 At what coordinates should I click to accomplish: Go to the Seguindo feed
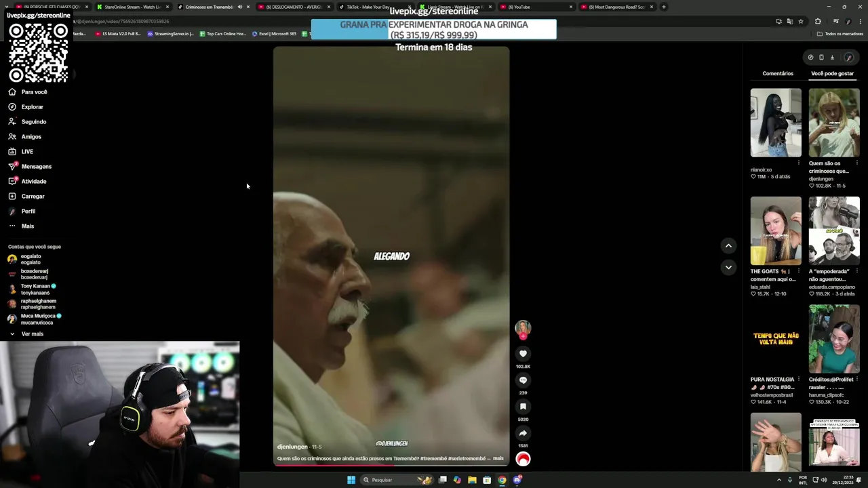pos(27,121)
